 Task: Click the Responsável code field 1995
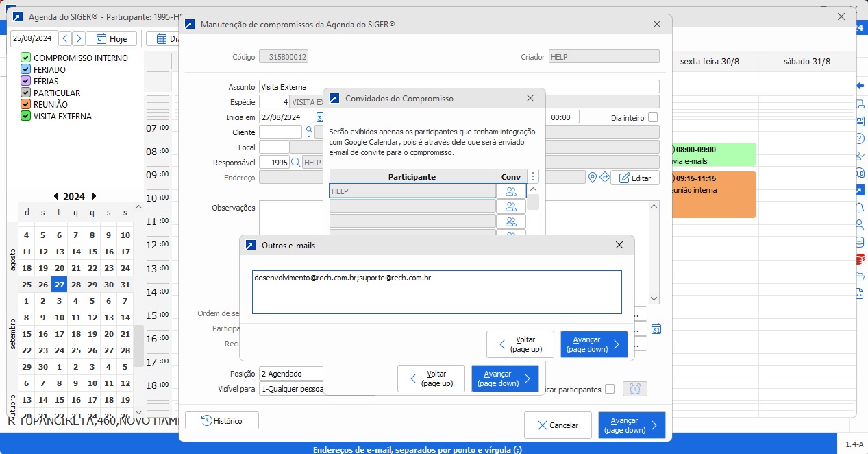pos(274,163)
